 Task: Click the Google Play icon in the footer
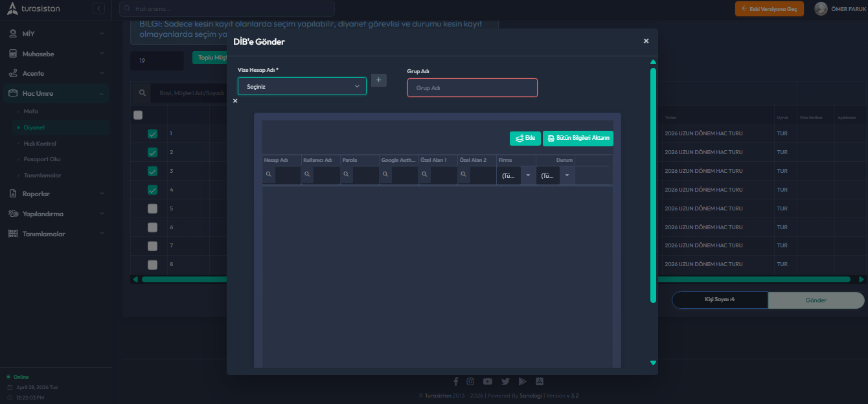click(522, 381)
